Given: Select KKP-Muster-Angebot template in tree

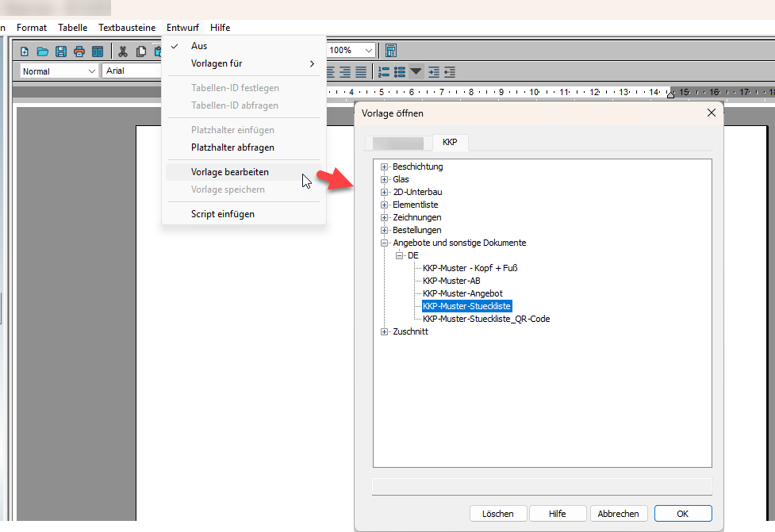Looking at the screenshot, I should [x=462, y=293].
